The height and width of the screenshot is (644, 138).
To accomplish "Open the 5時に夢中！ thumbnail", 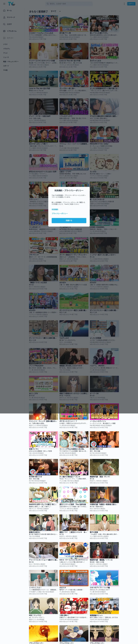I will 74,606.
